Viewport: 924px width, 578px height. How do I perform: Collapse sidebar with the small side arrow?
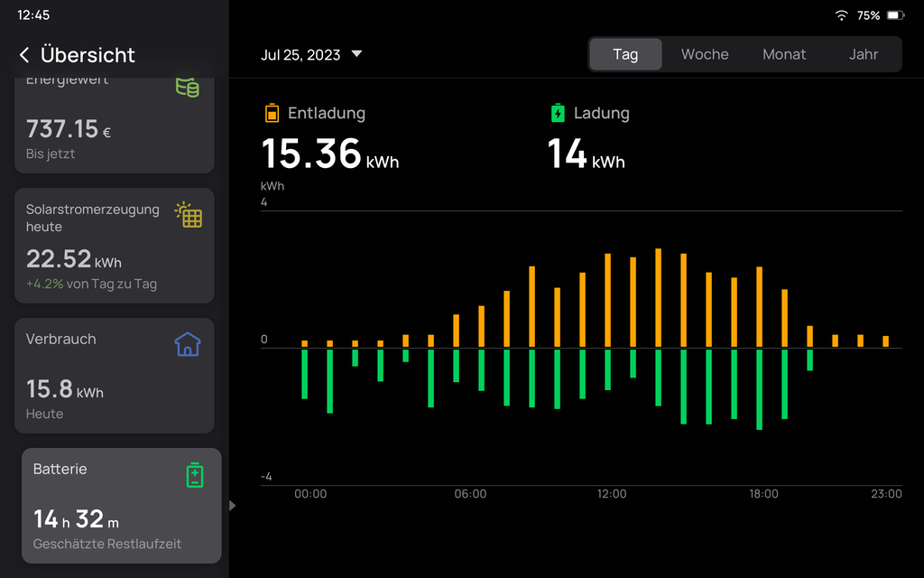(x=232, y=506)
